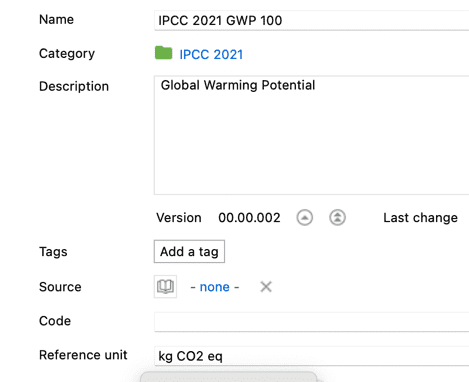469x382 pixels.
Task: Click the 'Tags' label
Action: [53, 252]
